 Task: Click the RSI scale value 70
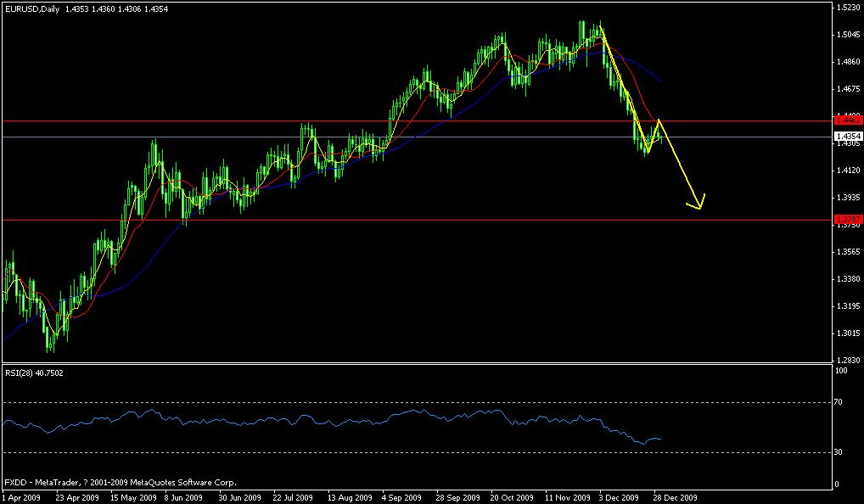(x=839, y=402)
